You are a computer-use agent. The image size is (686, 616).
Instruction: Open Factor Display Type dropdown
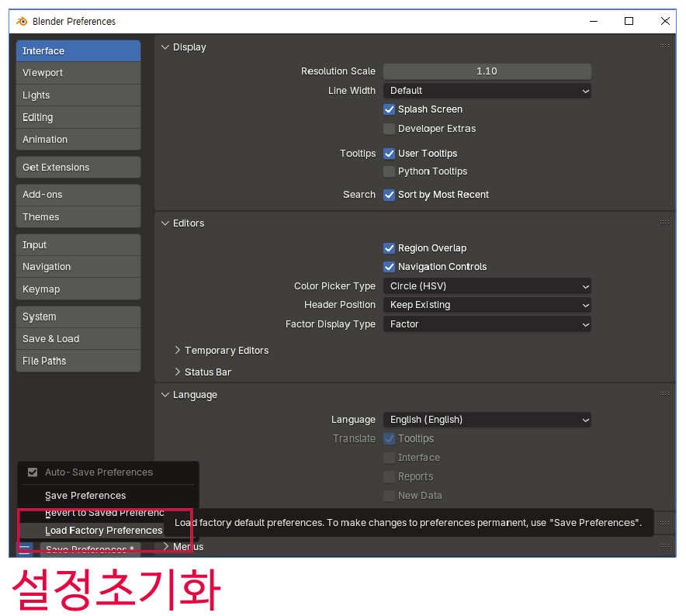487,324
